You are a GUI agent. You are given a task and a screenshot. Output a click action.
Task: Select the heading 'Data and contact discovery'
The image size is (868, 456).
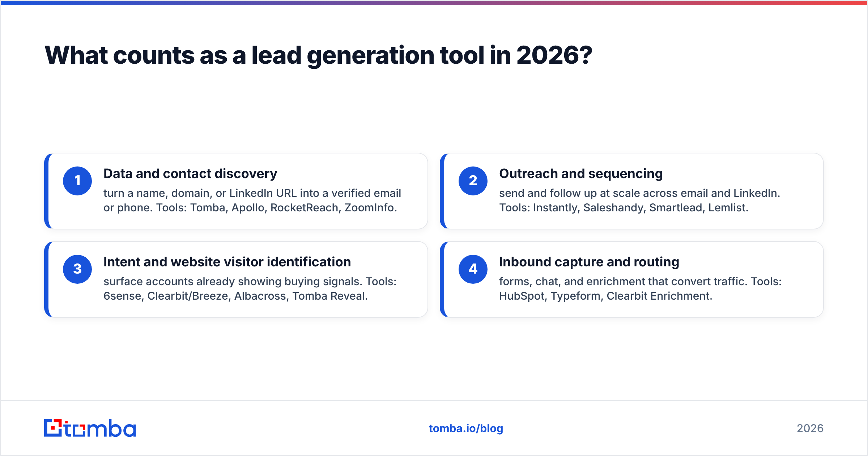coord(190,174)
